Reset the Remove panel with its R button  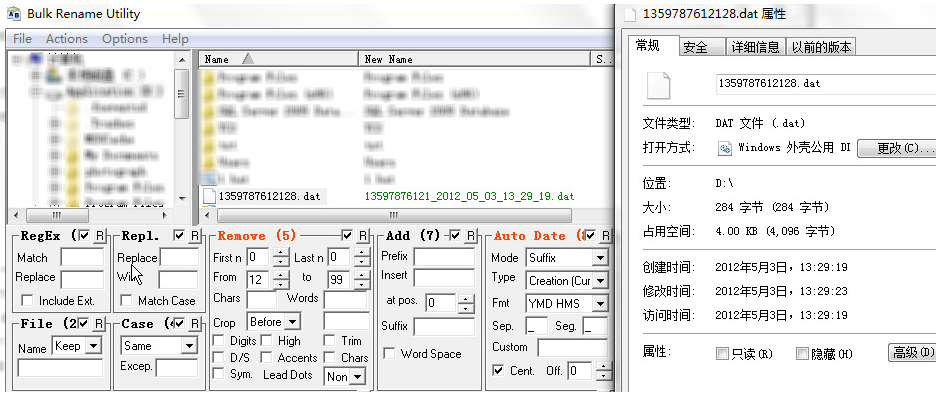pyautogui.click(x=362, y=235)
